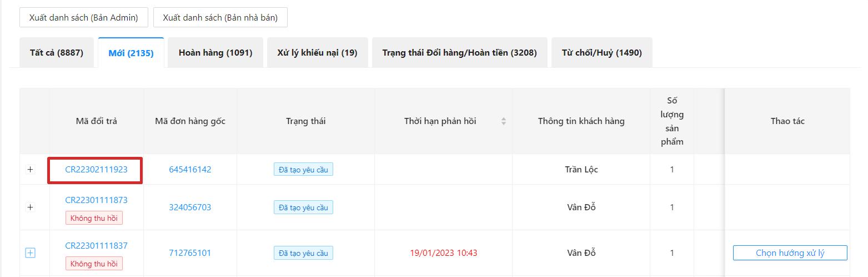This screenshot has width=868, height=277.
Task: Open original order 324056703
Action: click(190, 207)
